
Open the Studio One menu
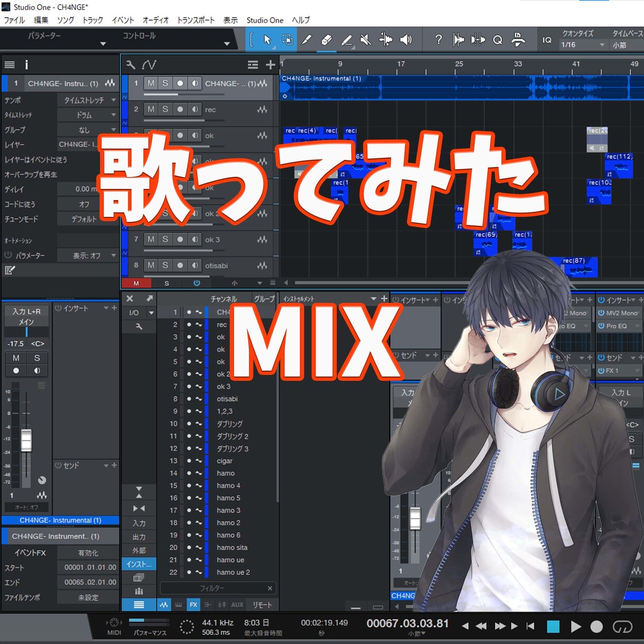point(265,20)
